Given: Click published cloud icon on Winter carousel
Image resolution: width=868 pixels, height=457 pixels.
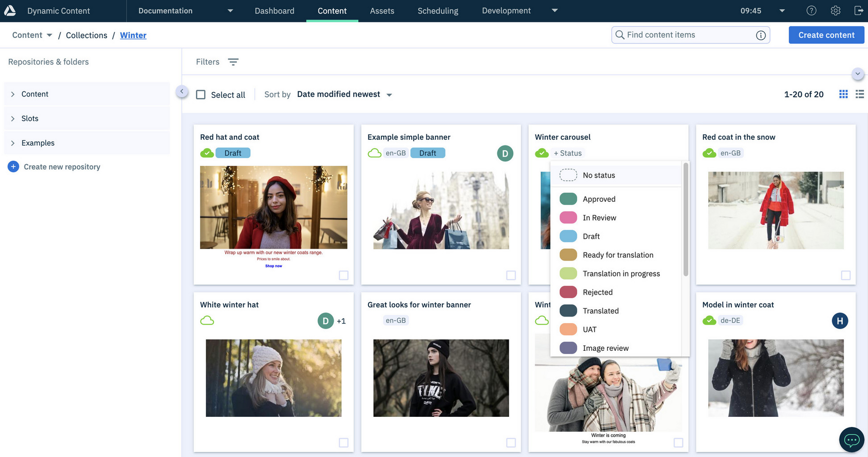Looking at the screenshot, I should tap(542, 153).
